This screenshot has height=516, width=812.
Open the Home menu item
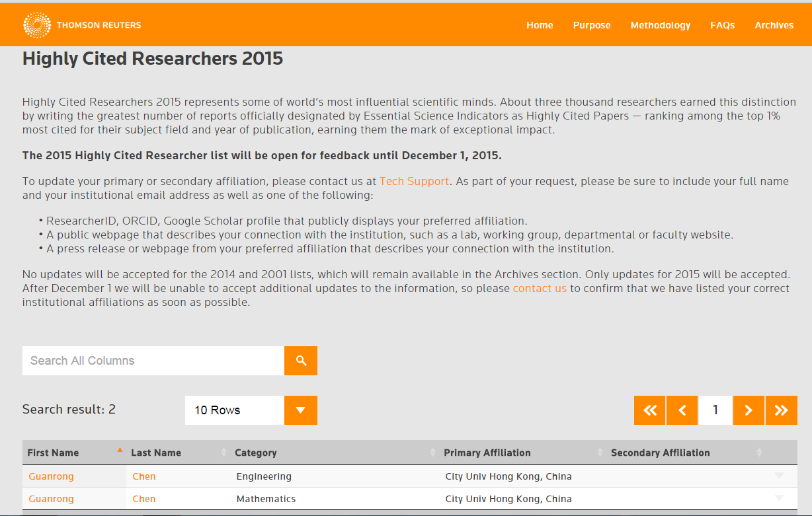(540, 25)
